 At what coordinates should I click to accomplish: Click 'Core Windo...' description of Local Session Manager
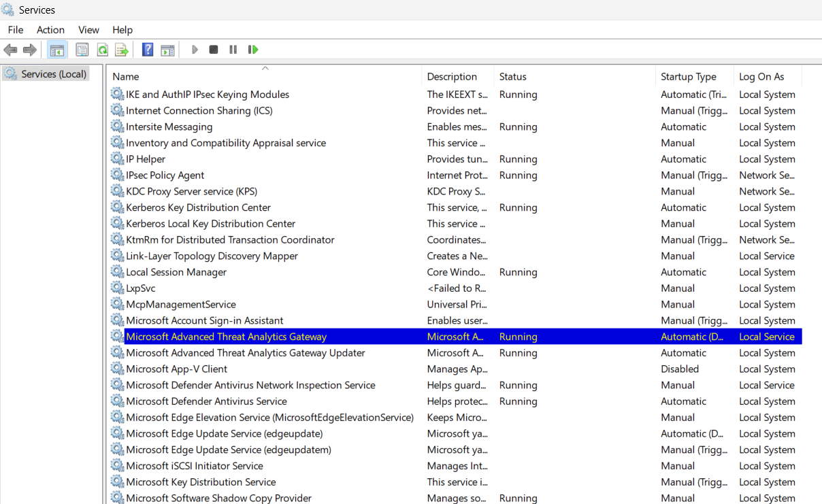tap(457, 272)
